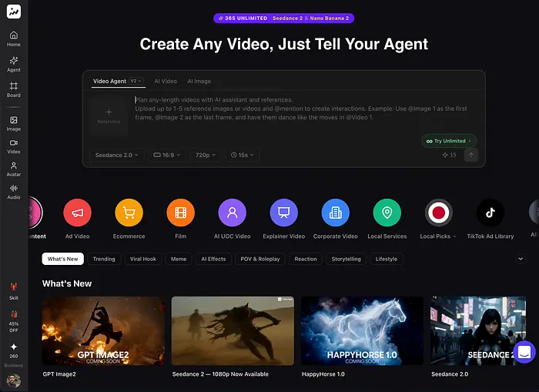Enable the AI Effects filter chip
The height and width of the screenshot is (392, 539).
(x=213, y=259)
